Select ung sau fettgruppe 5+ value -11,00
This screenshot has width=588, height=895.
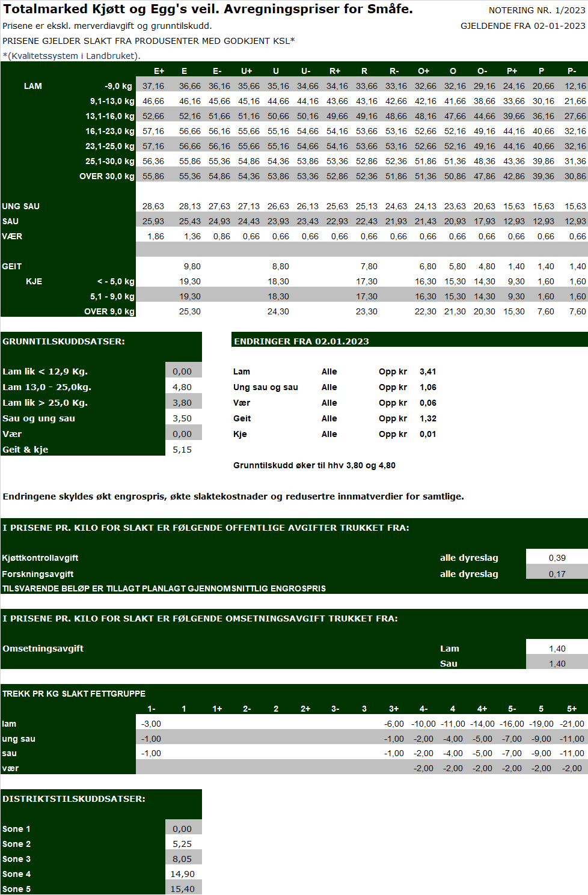click(x=572, y=739)
